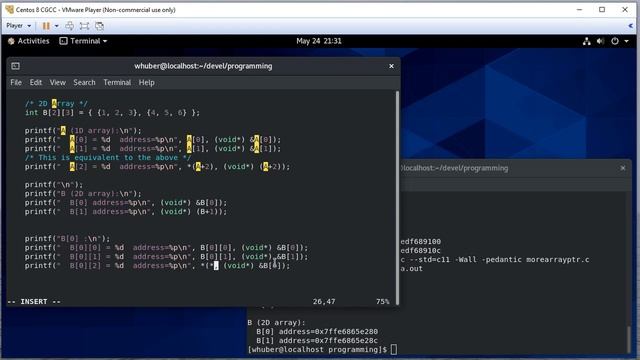640x360 pixels.
Task: Collapse the VMware toolbar with the chevron at right
Action: click(631, 26)
